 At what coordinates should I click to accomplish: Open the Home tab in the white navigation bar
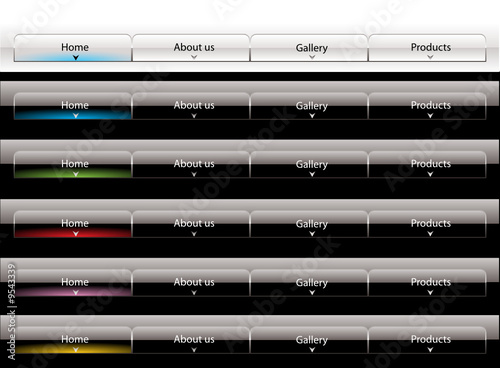click(x=73, y=48)
